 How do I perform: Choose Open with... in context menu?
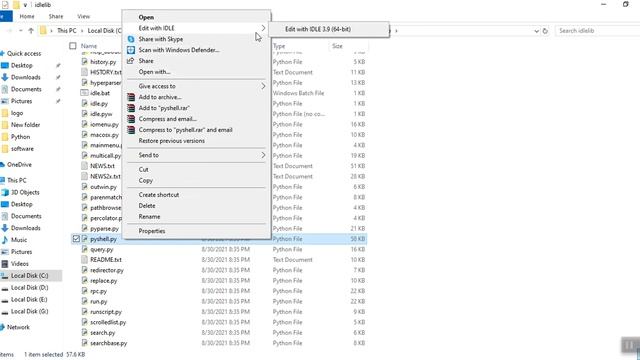154,72
